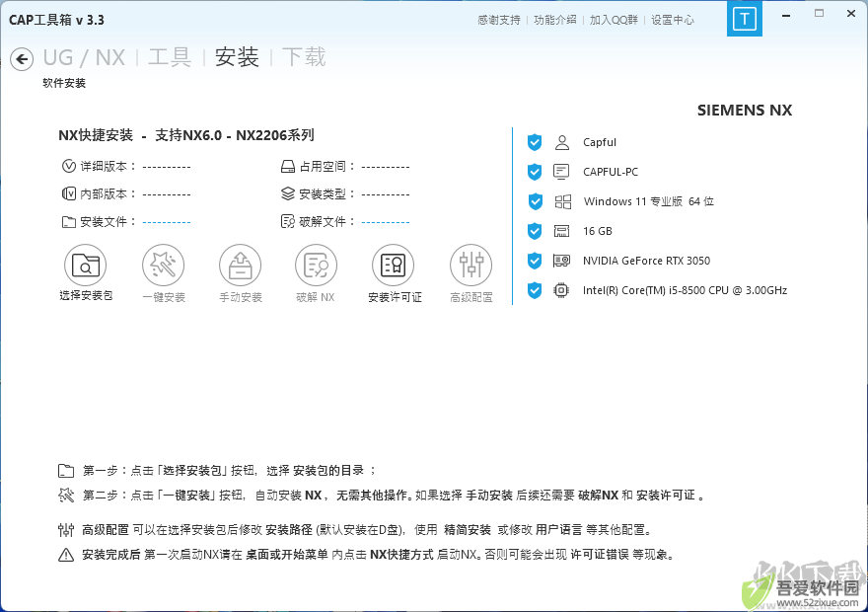Open the 功能介绍 feature introduction link
The height and width of the screenshot is (612, 868).
[x=555, y=20]
